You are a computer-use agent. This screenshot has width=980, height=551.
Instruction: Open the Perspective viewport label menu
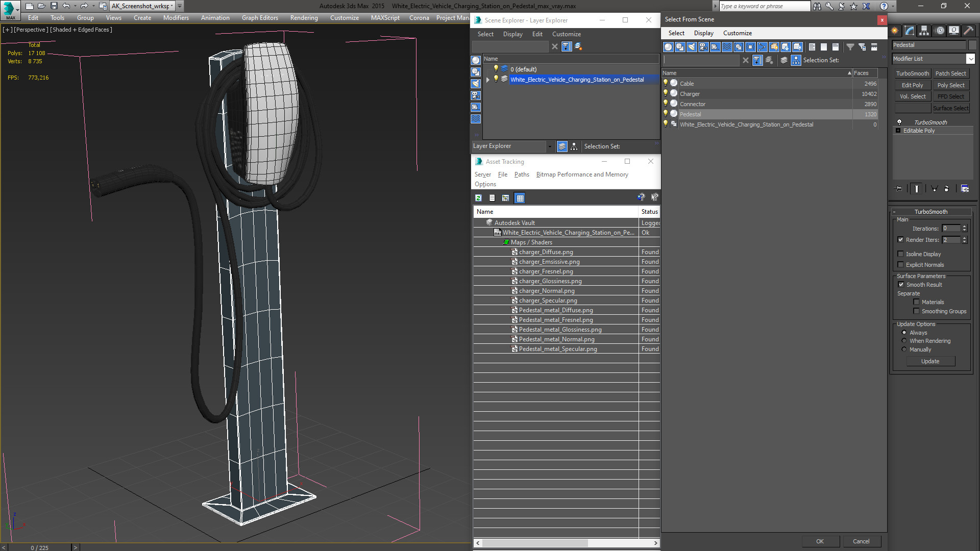pyautogui.click(x=31, y=30)
